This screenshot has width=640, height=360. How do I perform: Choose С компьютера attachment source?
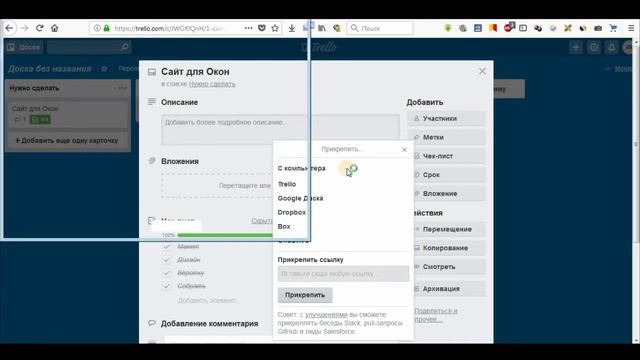[x=302, y=168]
